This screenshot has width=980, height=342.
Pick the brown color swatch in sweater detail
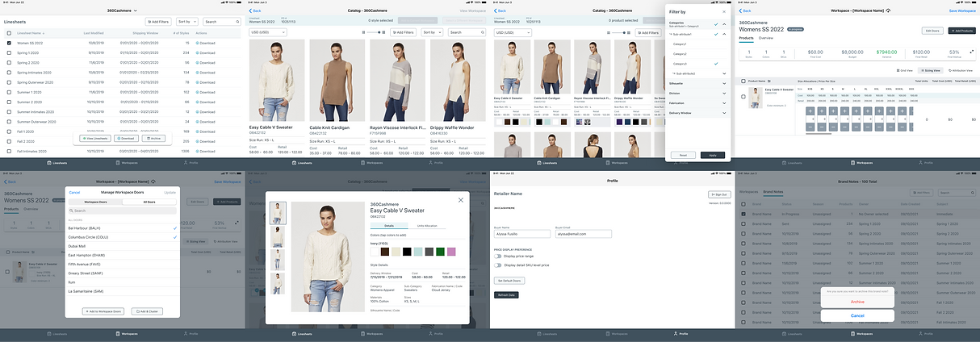point(385,251)
